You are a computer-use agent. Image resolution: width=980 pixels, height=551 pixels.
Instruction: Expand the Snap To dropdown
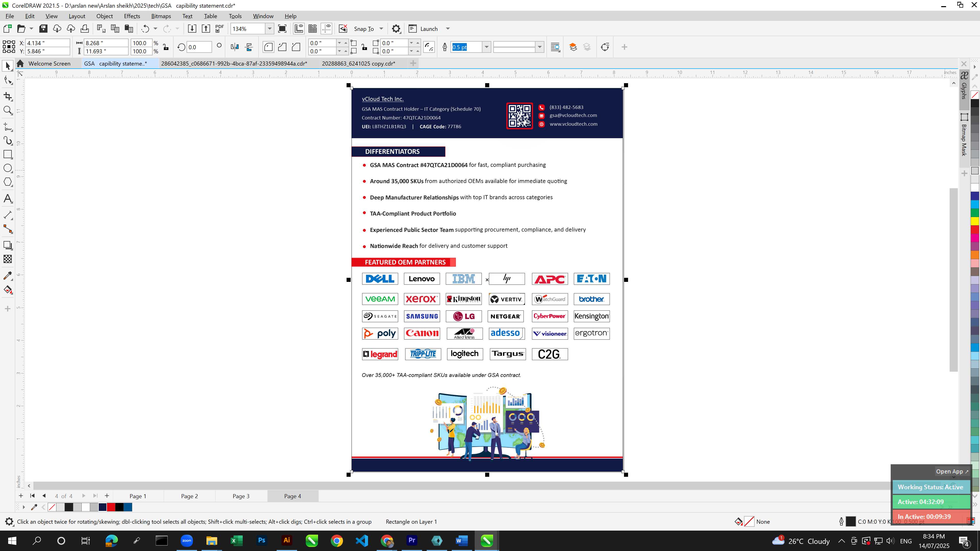381,29
